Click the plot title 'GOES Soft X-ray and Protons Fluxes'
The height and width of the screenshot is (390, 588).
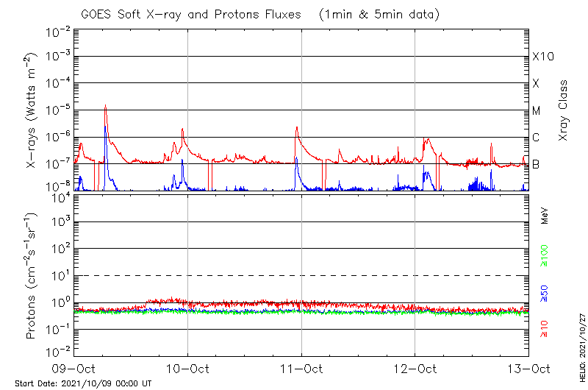pyautogui.click(x=195, y=15)
